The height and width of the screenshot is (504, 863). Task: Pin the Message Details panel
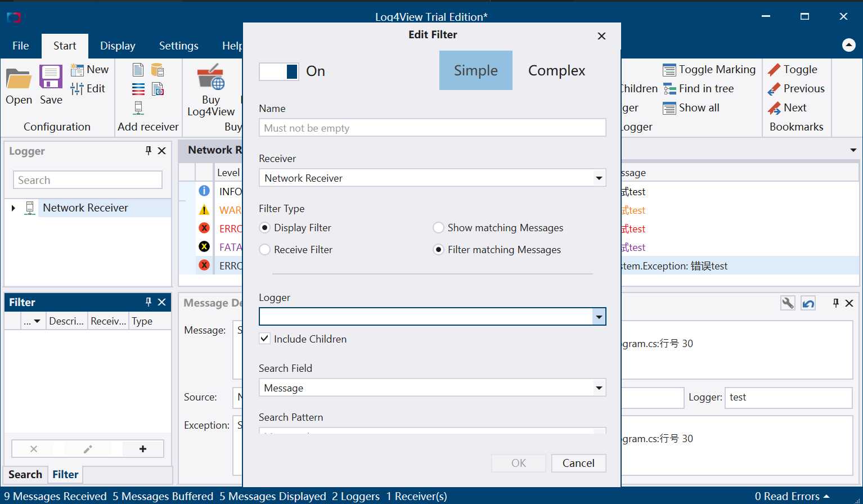pyautogui.click(x=836, y=303)
